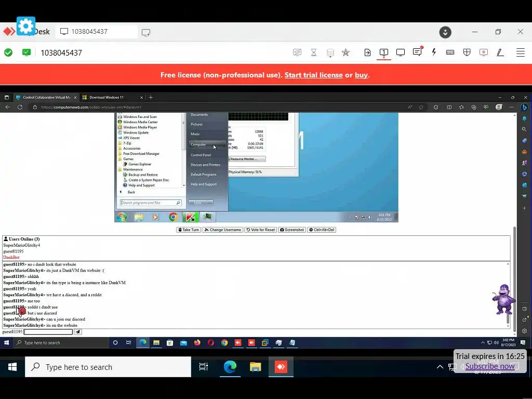Open Firefox in remote taskbar

pos(197,343)
